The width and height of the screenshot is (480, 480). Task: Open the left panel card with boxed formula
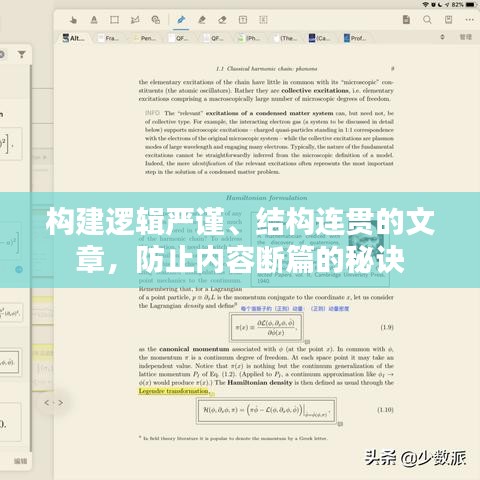click(10, 362)
